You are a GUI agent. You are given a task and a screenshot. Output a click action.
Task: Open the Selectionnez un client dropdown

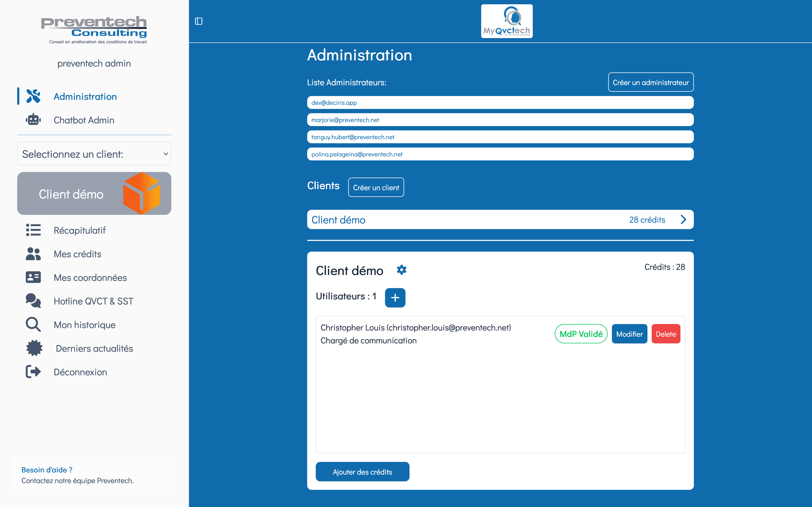[94, 154]
